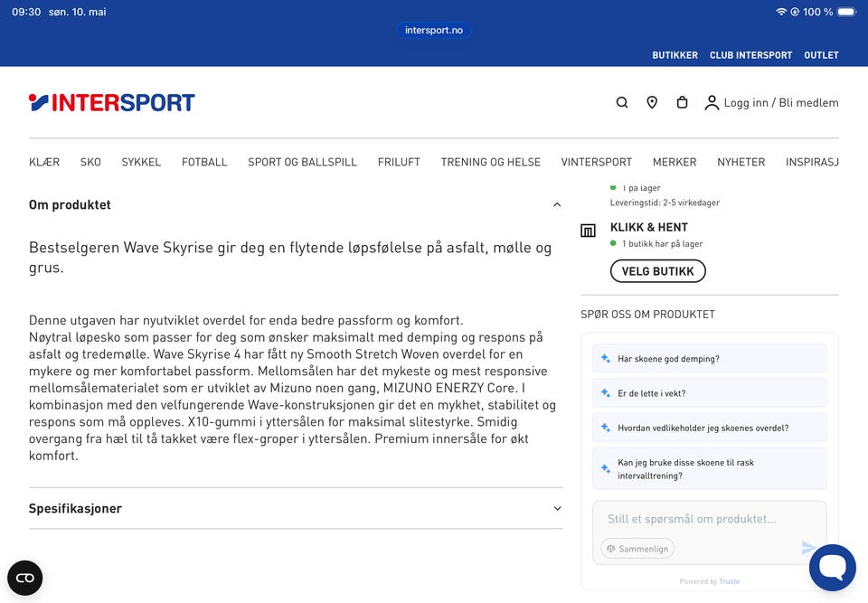The height and width of the screenshot is (603, 868).
Task: Click the VELG BUTIKK button
Action: 657,271
